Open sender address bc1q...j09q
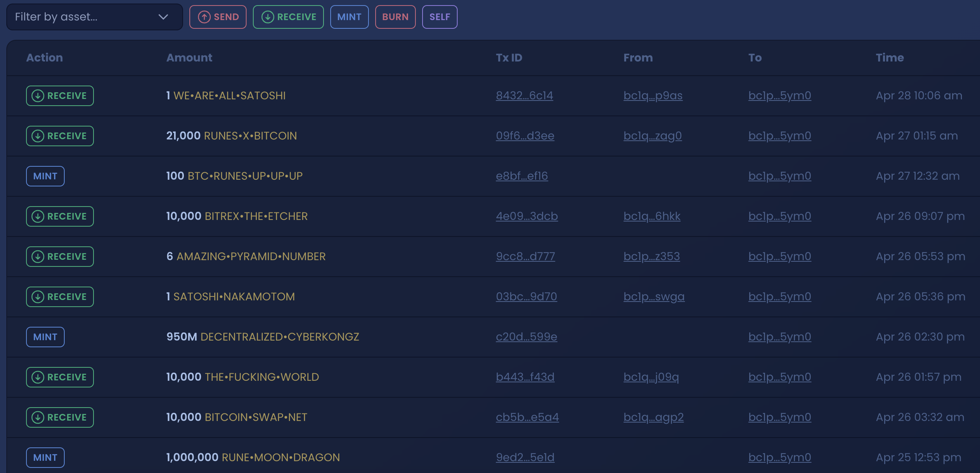Image resolution: width=980 pixels, height=473 pixels. click(x=651, y=377)
